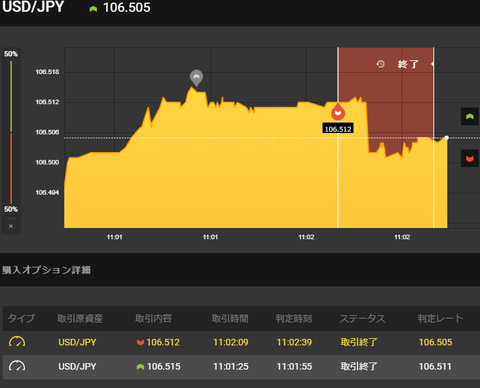Click the bottom 50% sentiment label
Screen dimensions: 480x388
tap(11, 209)
